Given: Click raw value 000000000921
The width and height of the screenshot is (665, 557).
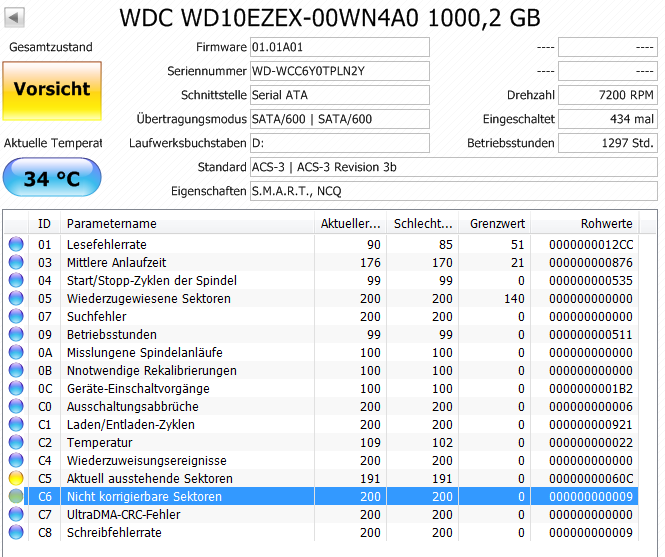Looking at the screenshot, I should (x=591, y=425).
